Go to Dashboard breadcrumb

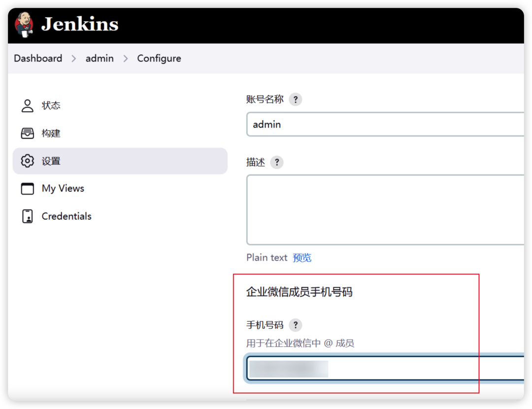[x=38, y=58]
